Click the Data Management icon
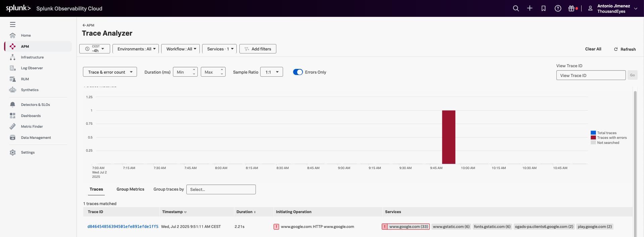 click(x=13, y=137)
